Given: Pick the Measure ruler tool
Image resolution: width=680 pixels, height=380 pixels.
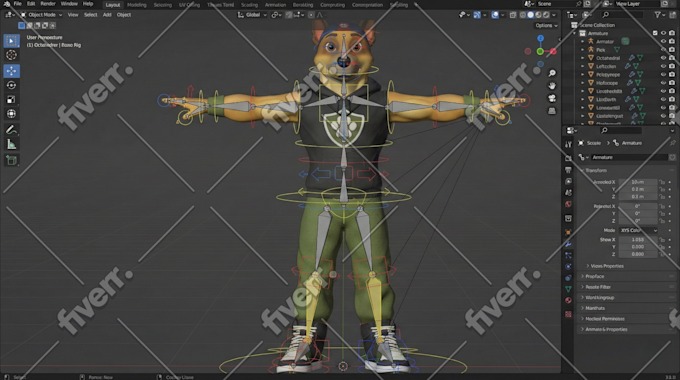Looking at the screenshot, I should click(x=11, y=144).
